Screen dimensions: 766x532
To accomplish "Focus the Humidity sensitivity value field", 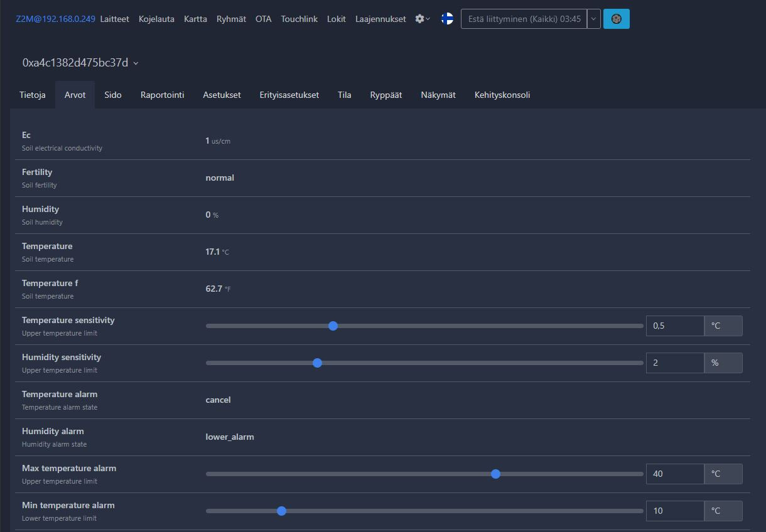I will click(x=674, y=363).
